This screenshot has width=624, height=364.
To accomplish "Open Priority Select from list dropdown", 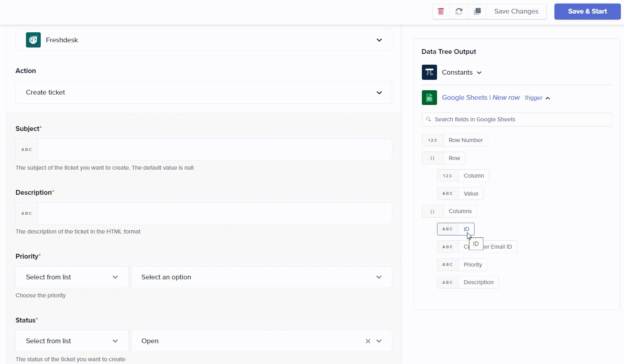I will coord(72,277).
